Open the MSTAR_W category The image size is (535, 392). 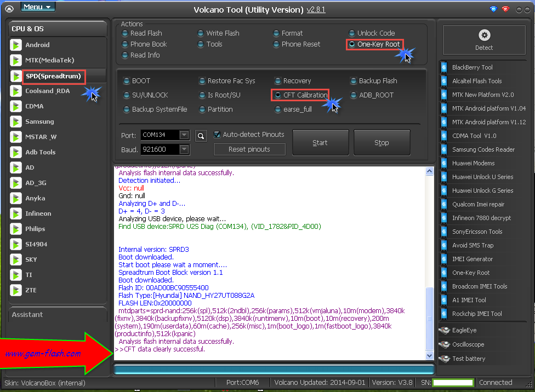[41, 137]
